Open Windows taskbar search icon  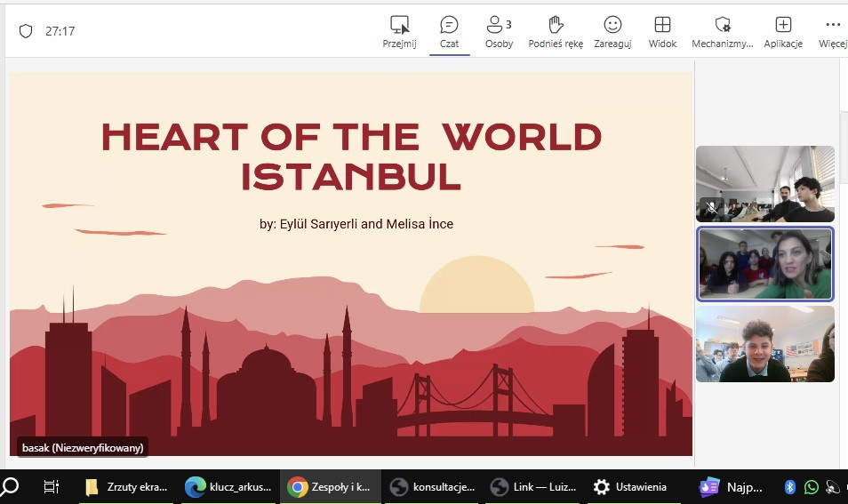click(11, 486)
